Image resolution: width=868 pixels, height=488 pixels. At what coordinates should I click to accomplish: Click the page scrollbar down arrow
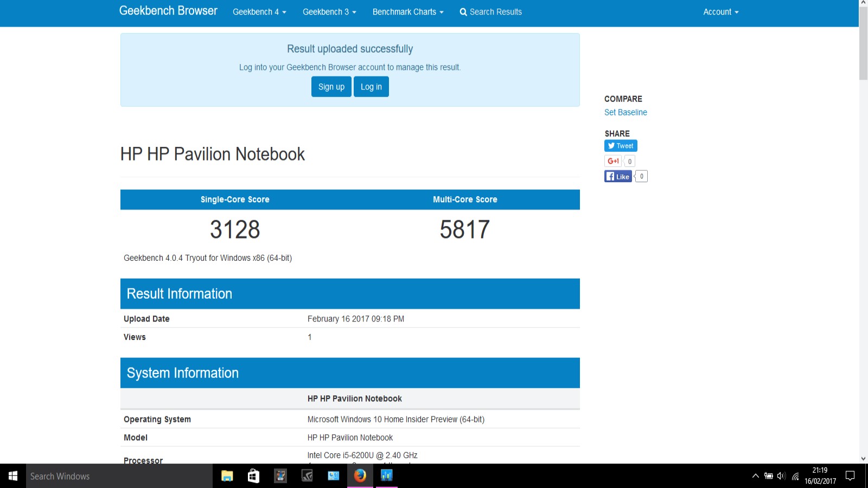pos(863,459)
